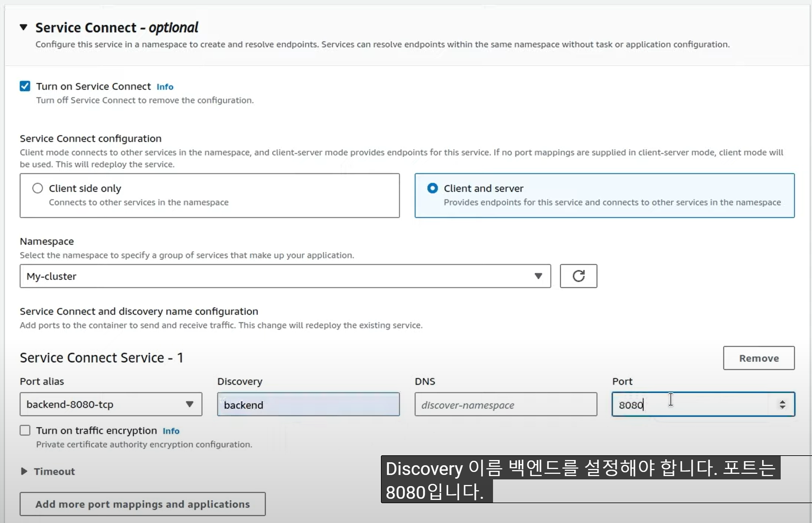The image size is (812, 523).
Task: Open Info link next to Service Connect
Action: point(165,87)
